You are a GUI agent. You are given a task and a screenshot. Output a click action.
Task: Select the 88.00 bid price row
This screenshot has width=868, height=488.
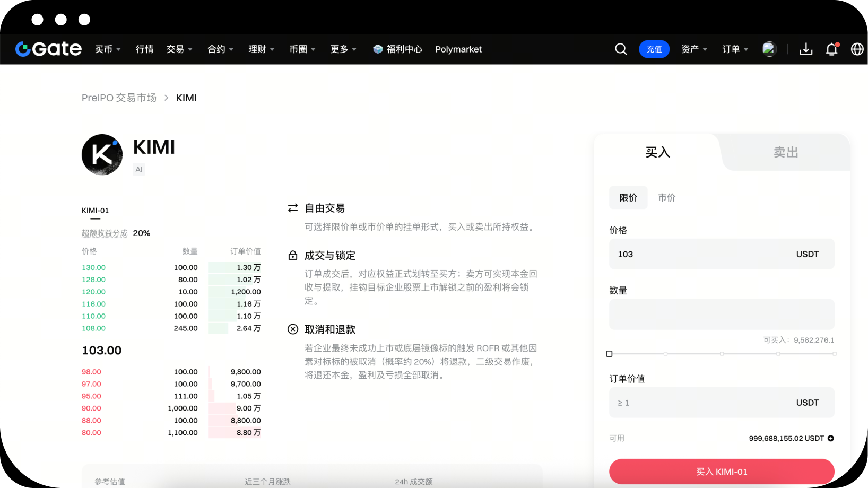171,421
